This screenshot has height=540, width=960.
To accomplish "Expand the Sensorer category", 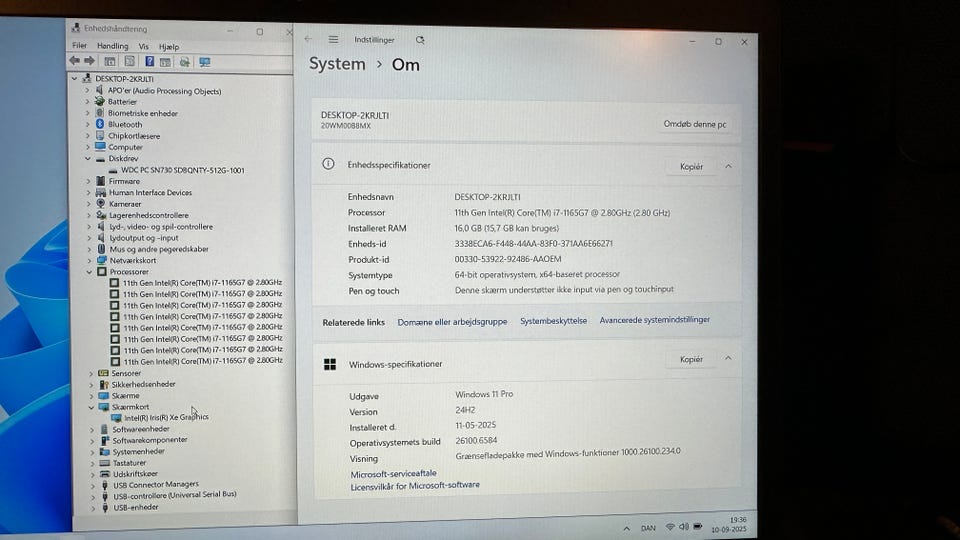I will point(91,373).
